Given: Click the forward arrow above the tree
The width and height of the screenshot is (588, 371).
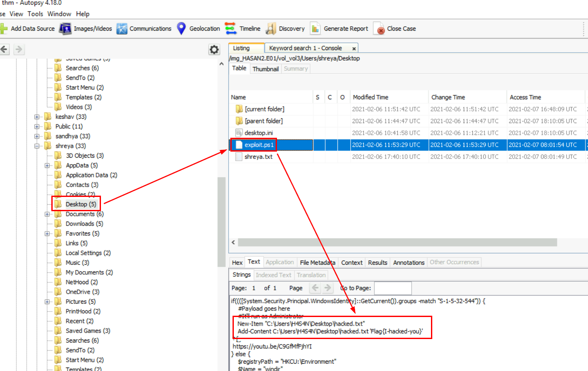Looking at the screenshot, I should [x=18, y=50].
